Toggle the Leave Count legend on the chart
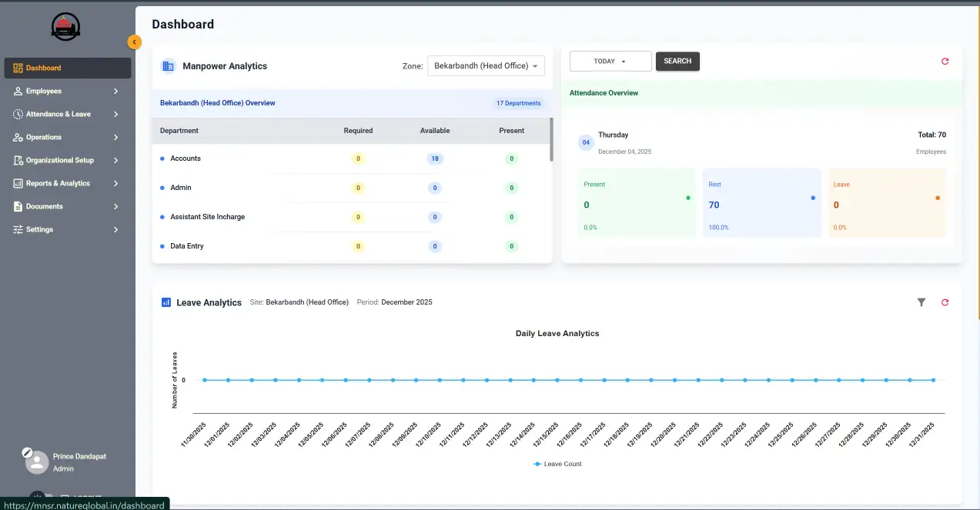980x510 pixels. [557, 464]
